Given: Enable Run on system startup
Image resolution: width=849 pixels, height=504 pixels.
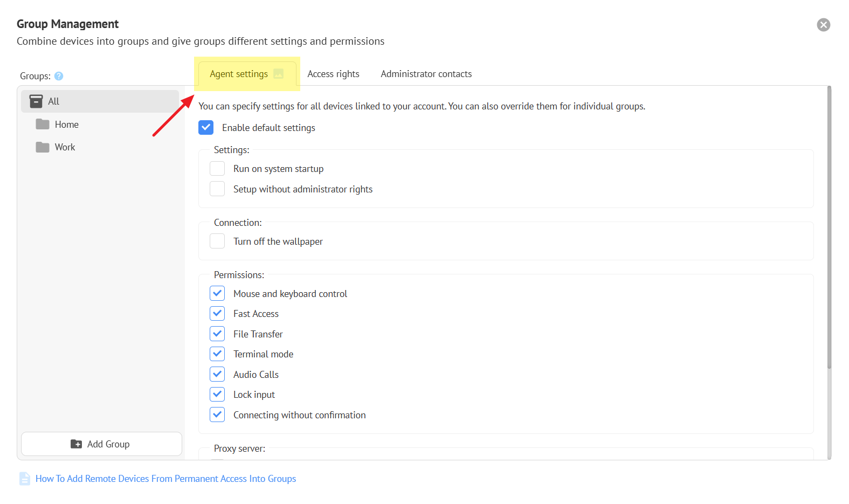Looking at the screenshot, I should (217, 169).
